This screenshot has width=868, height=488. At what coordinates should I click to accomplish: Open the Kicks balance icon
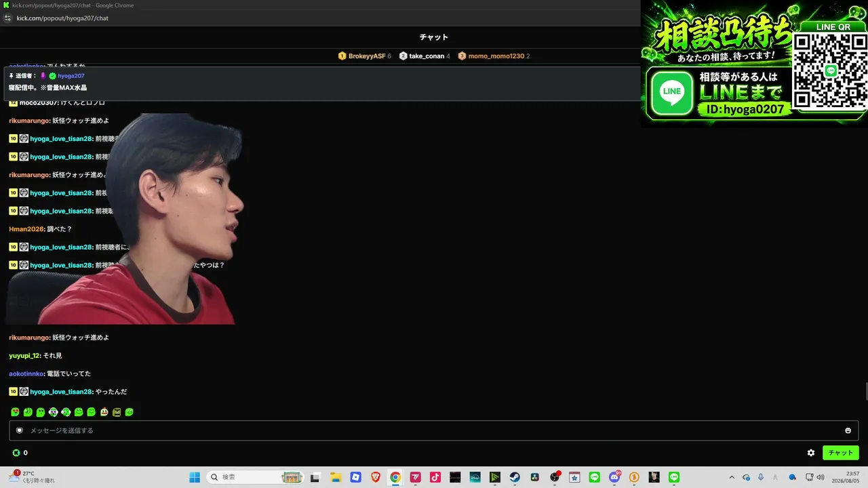coord(16,453)
